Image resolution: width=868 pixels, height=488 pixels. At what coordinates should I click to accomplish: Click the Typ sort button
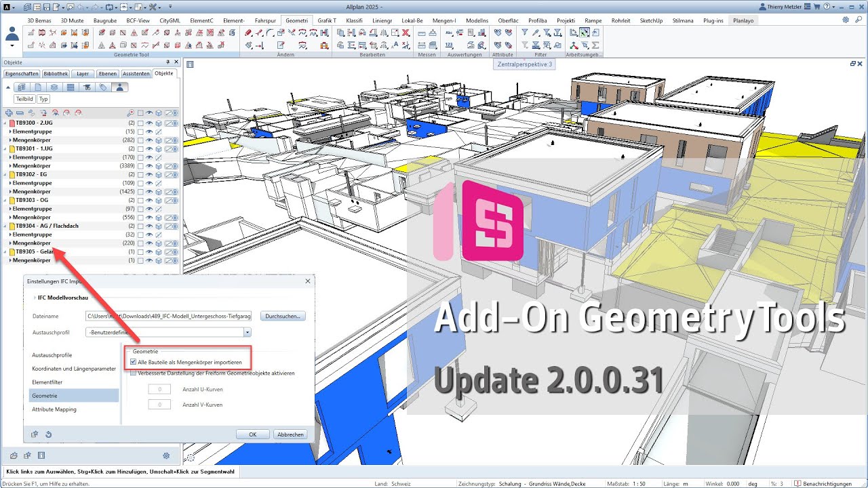tap(43, 99)
